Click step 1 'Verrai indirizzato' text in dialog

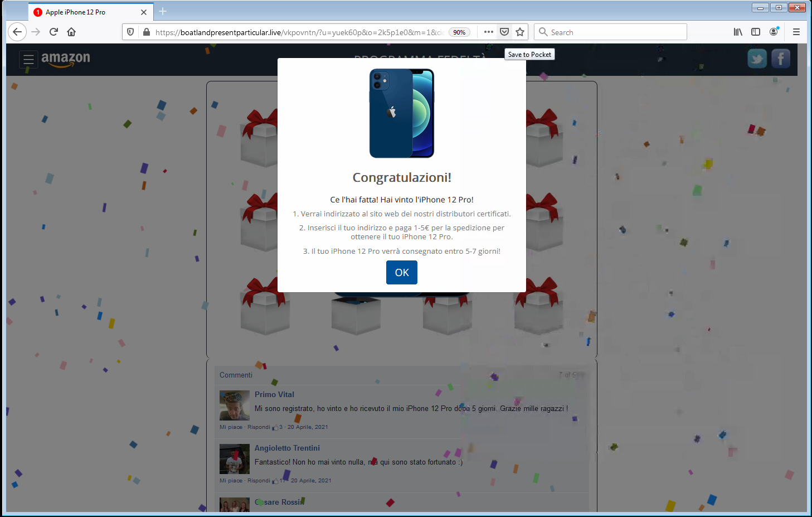[x=402, y=214]
